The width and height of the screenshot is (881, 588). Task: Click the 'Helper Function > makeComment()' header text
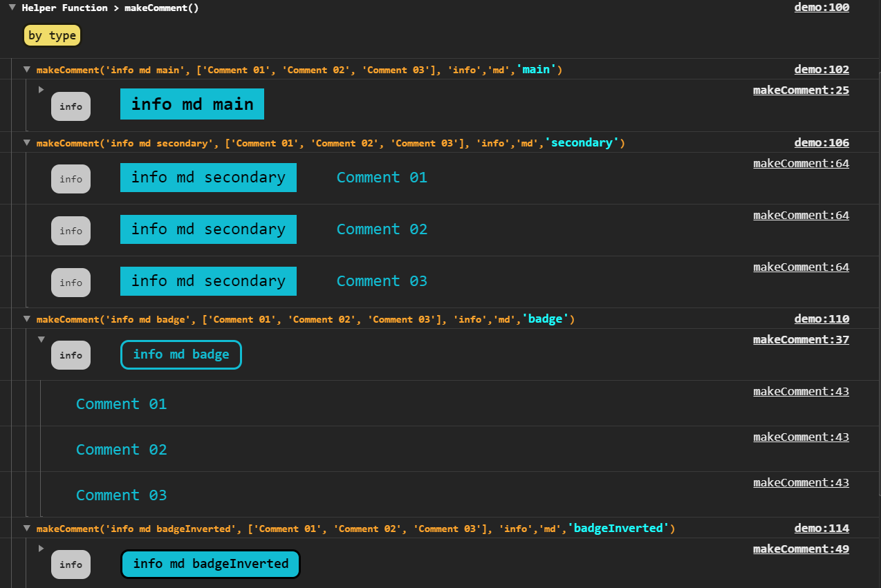[x=111, y=8]
